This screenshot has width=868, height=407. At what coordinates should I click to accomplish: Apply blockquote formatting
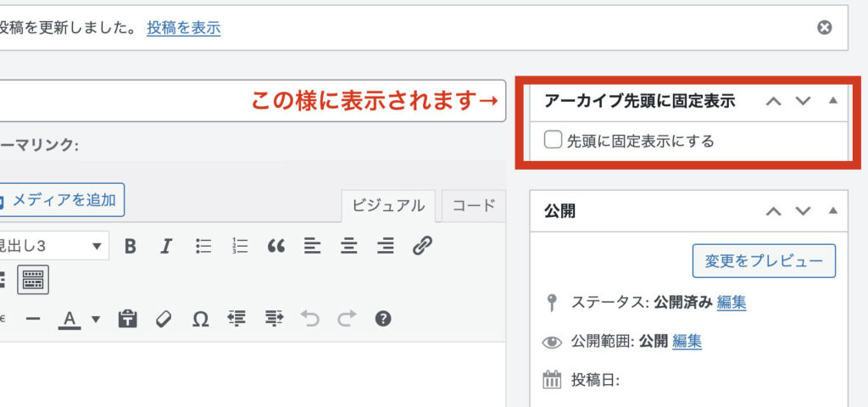pos(276,246)
